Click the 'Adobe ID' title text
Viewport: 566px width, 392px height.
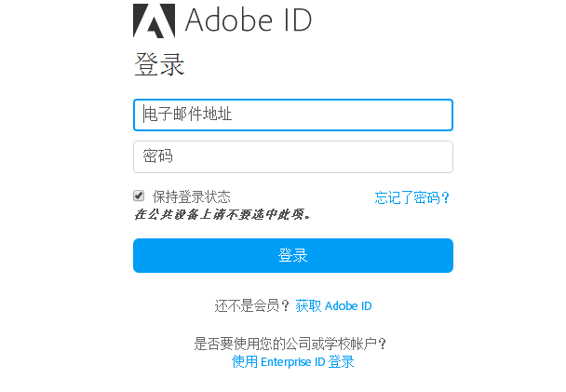pos(249,20)
